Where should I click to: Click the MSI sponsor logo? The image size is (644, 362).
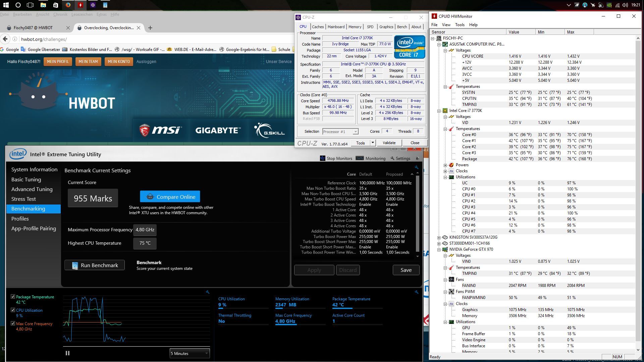click(x=160, y=130)
